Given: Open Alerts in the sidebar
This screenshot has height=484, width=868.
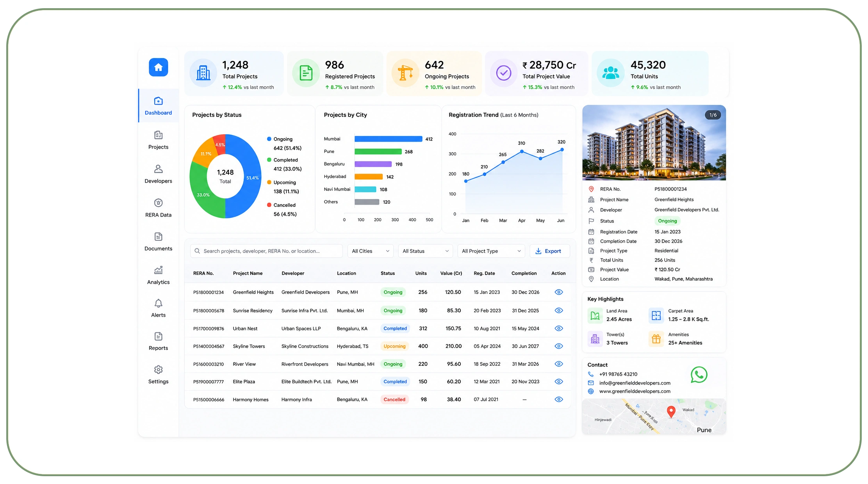Looking at the screenshot, I should [158, 309].
